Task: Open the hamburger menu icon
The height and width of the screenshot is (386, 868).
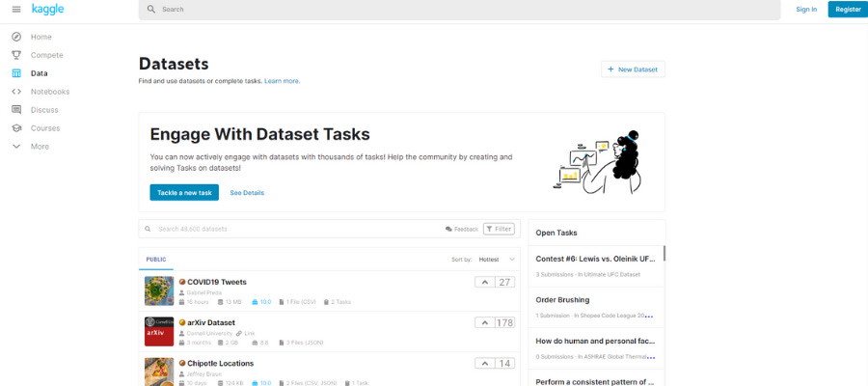Action: coord(16,10)
